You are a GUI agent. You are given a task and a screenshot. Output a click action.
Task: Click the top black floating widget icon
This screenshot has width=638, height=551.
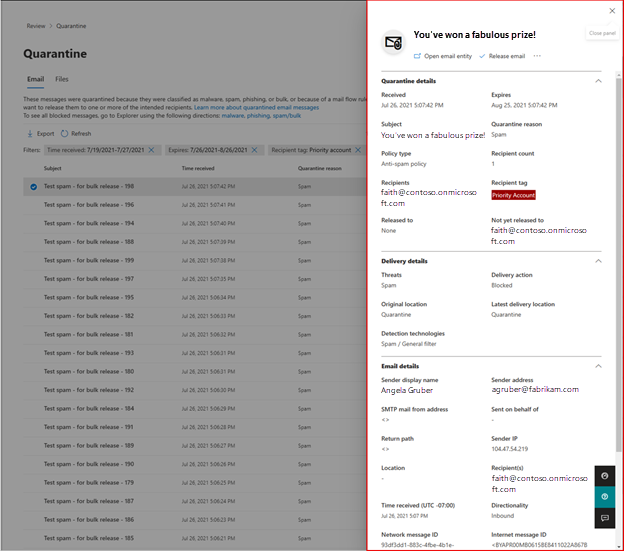pos(605,476)
